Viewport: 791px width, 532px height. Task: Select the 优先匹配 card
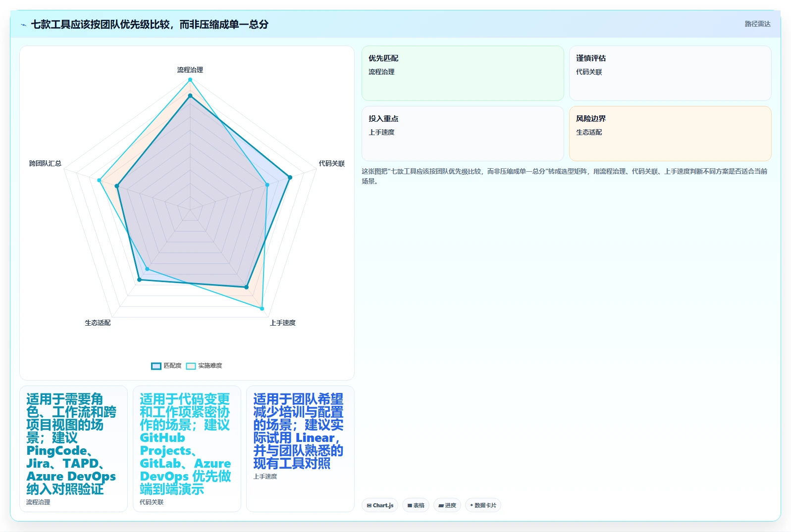pyautogui.click(x=463, y=73)
